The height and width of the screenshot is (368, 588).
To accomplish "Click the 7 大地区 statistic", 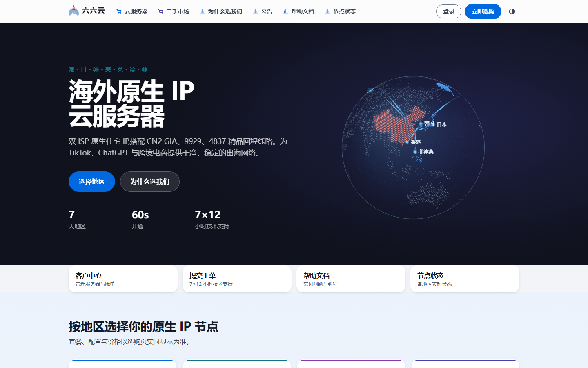I will click(77, 219).
